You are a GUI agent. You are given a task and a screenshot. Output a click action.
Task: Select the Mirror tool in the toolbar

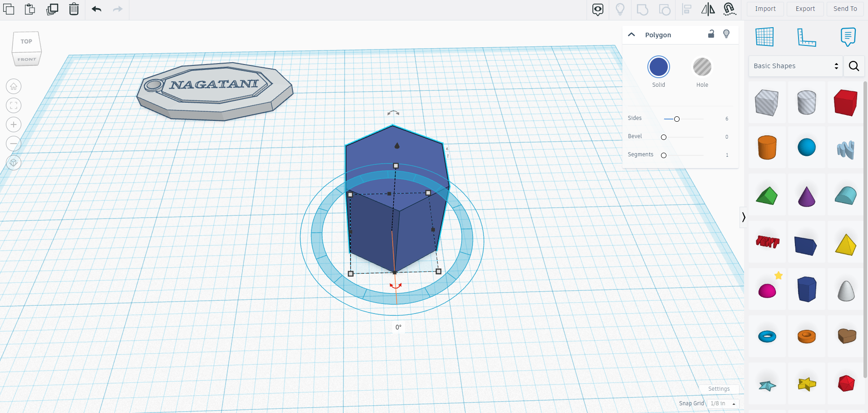(x=707, y=9)
